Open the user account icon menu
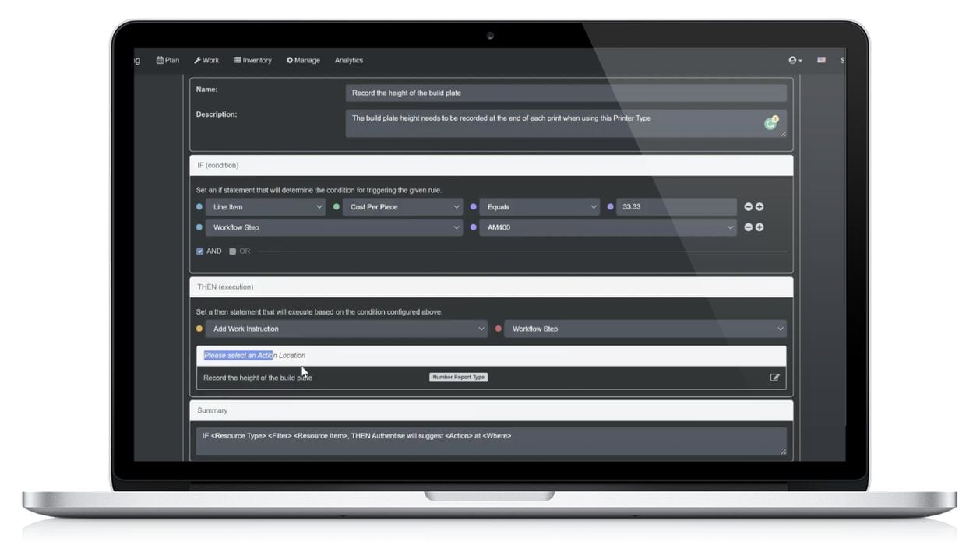Image resolution: width=980 pixels, height=545 pixels. 795,60
